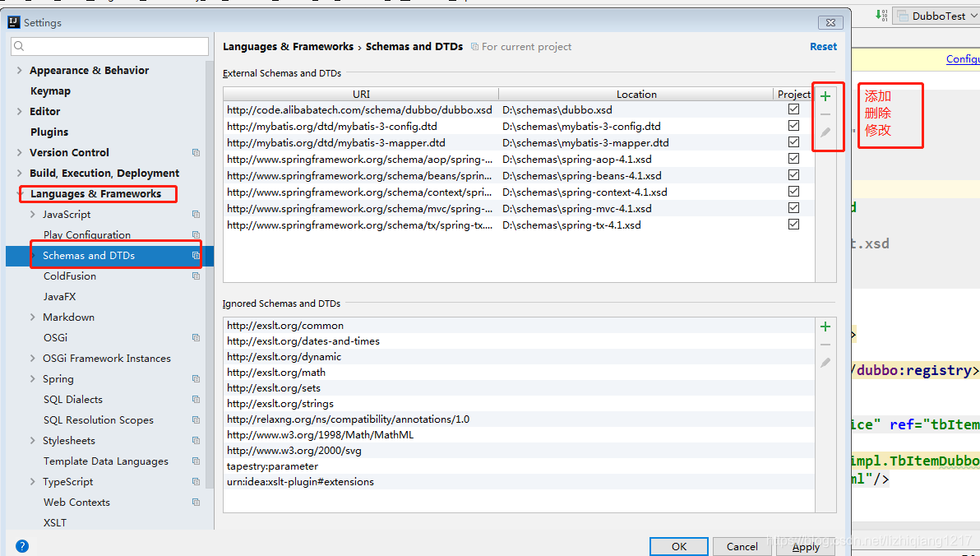This screenshot has height=556, width=980.
Task: Click project-level icon beside ColdFusion
Action: 196,276
